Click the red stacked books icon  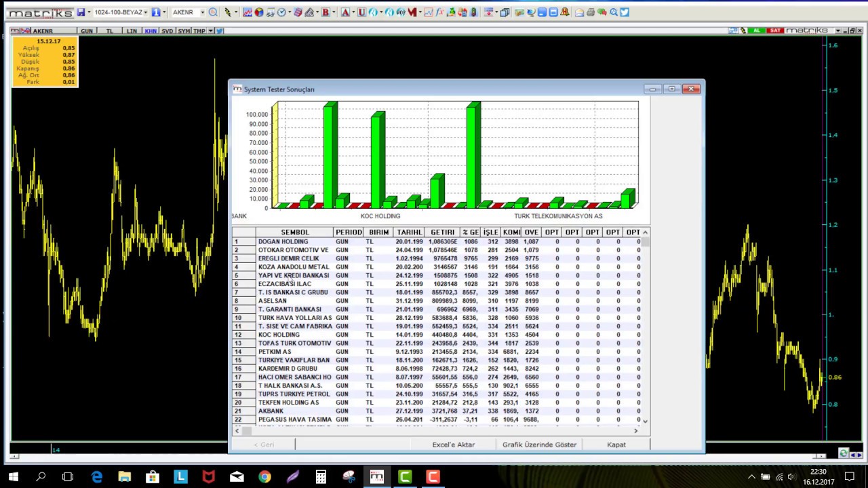[x=297, y=12]
